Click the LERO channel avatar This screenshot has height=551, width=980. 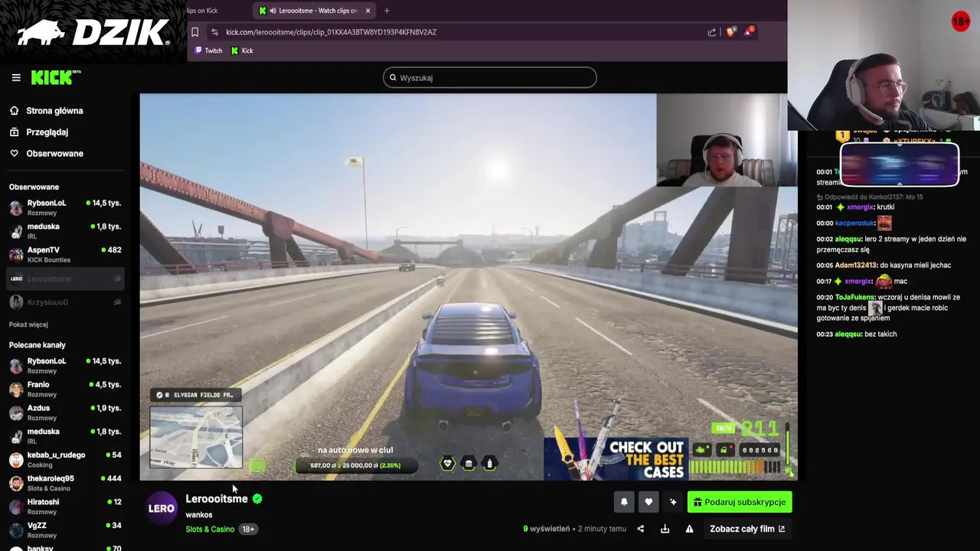162,508
